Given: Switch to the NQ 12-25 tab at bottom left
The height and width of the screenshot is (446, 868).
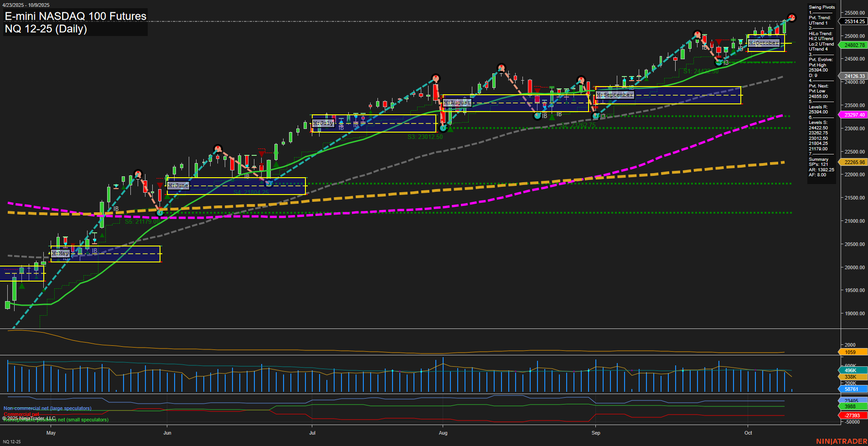Looking at the screenshot, I should 12,441.
